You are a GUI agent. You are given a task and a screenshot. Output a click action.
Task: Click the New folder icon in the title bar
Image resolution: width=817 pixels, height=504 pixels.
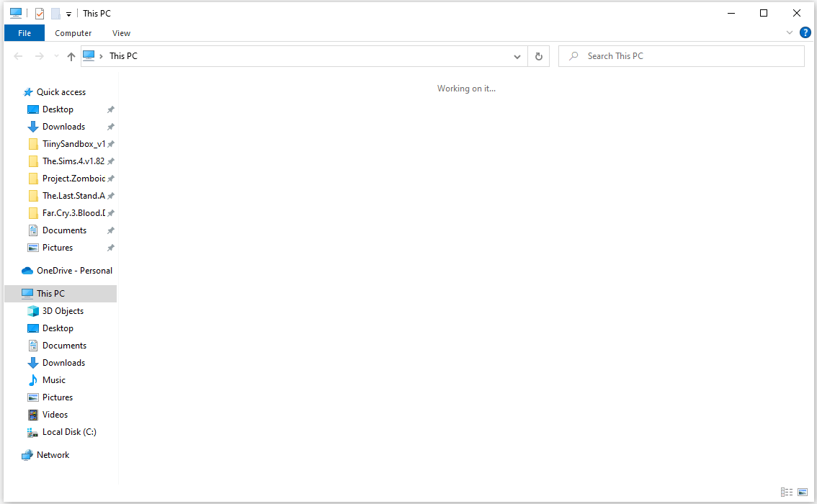[x=55, y=14]
